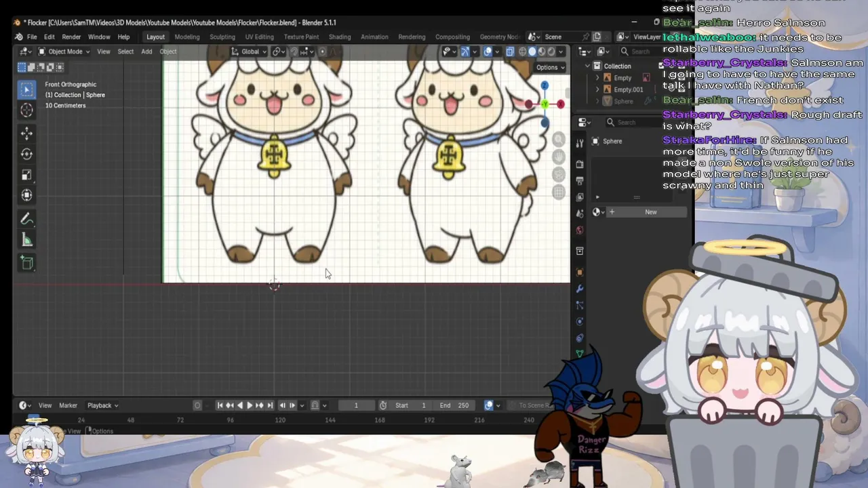Open the Physics properties tab

click(x=580, y=321)
